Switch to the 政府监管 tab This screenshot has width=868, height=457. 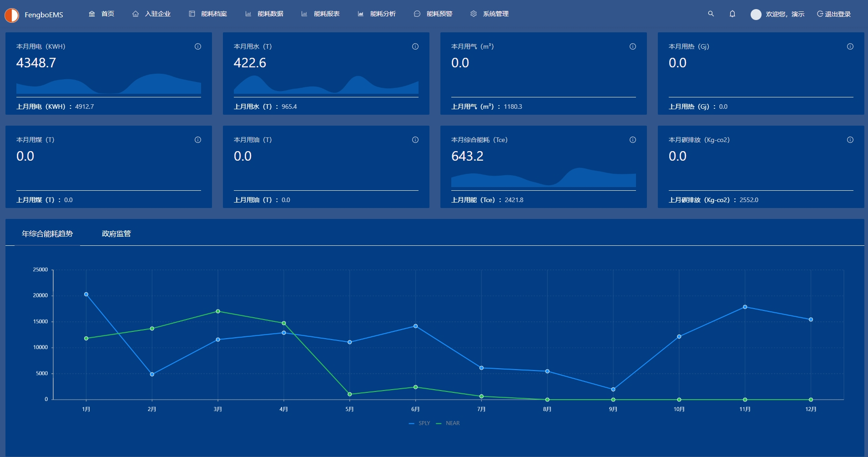[116, 234]
